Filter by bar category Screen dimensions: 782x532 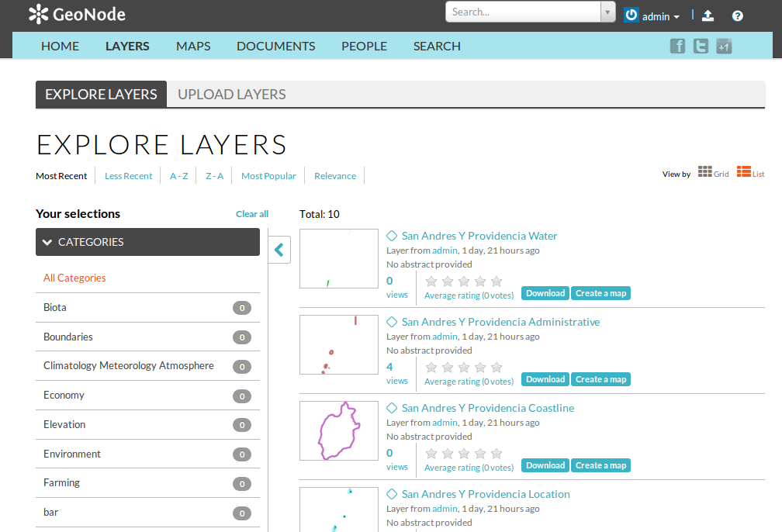pos(147,513)
